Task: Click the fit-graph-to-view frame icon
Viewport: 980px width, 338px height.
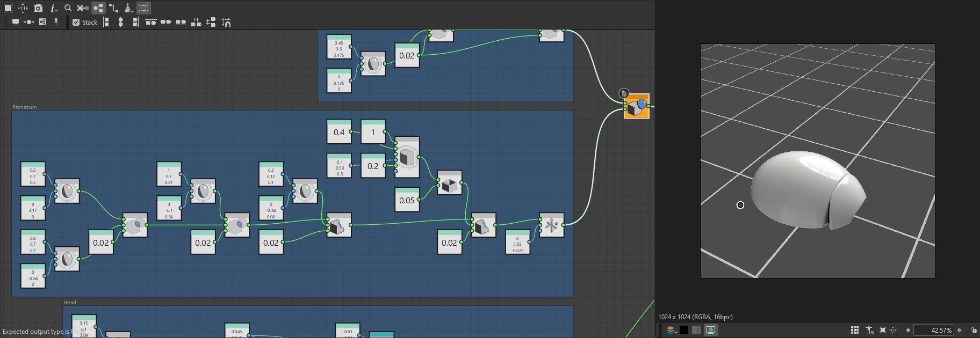Action: click(x=8, y=8)
